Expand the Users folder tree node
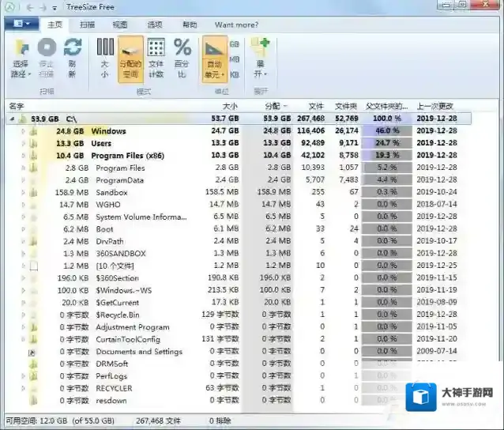Screen dimensions: 504x430 (x=23, y=143)
